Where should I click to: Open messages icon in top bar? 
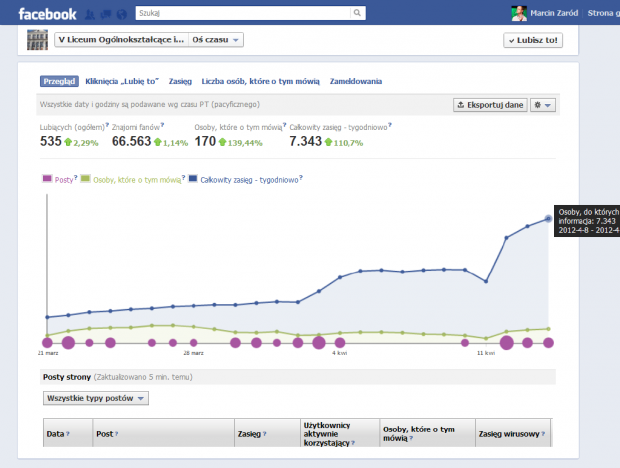click(106, 15)
